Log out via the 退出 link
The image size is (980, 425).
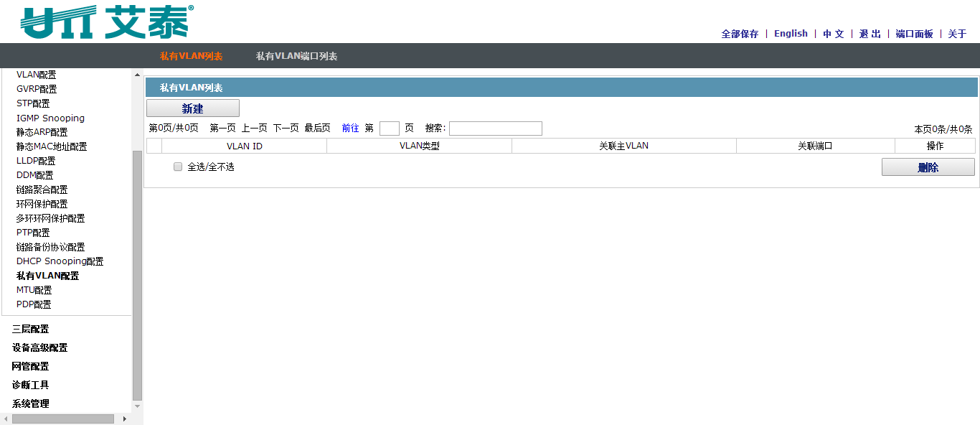tap(870, 33)
